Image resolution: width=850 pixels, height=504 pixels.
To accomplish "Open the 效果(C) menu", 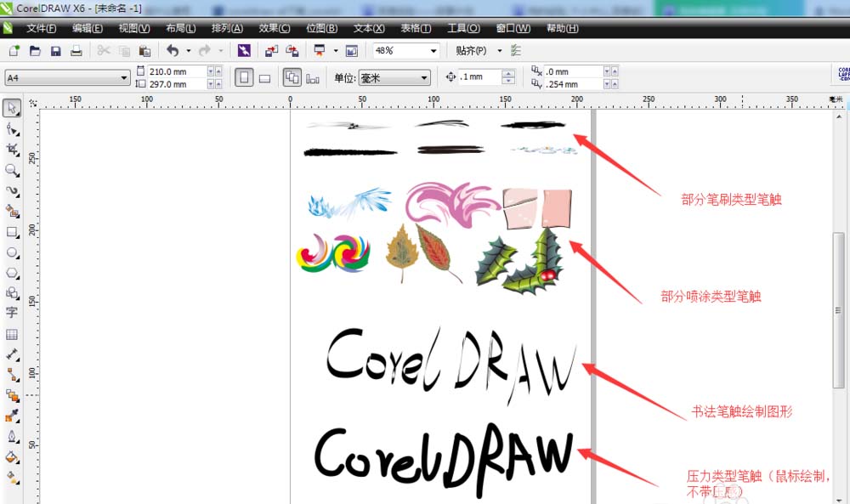I will click(x=275, y=28).
